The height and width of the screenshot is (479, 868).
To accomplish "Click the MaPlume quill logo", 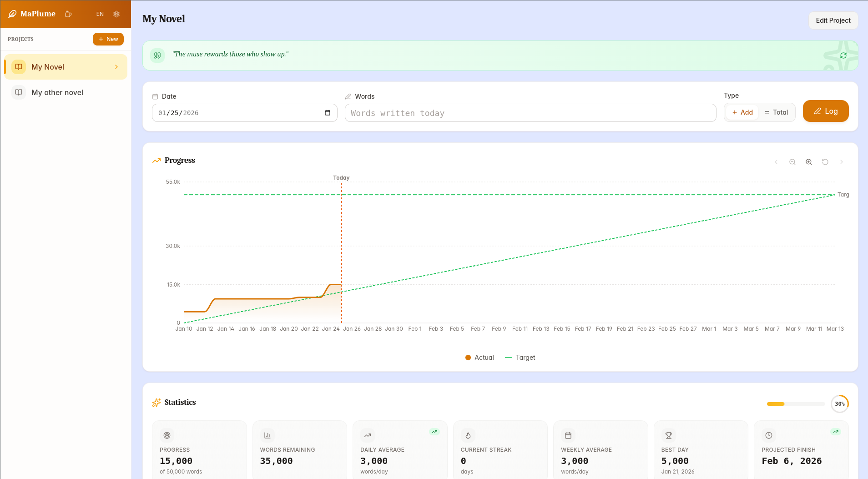I will click(11, 14).
